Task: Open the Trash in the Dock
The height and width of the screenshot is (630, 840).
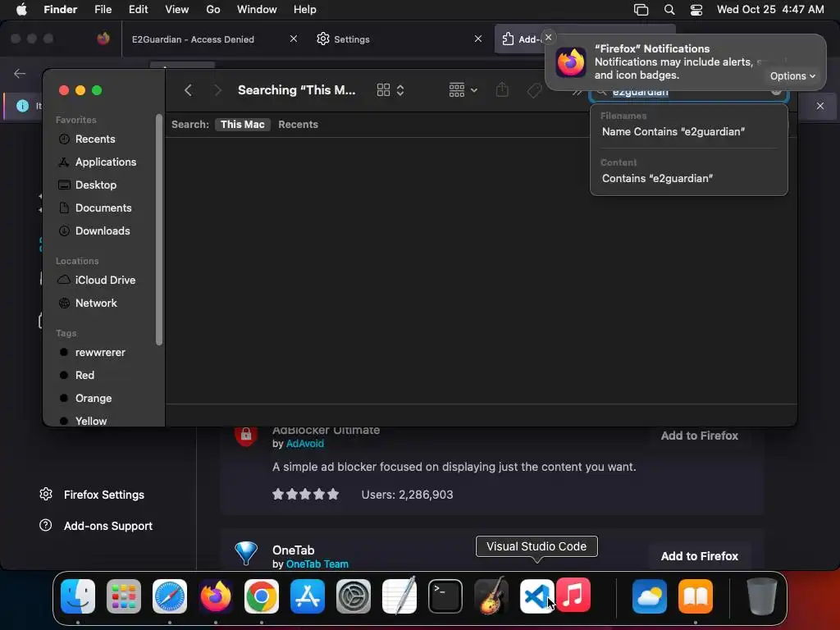Action: click(762, 596)
